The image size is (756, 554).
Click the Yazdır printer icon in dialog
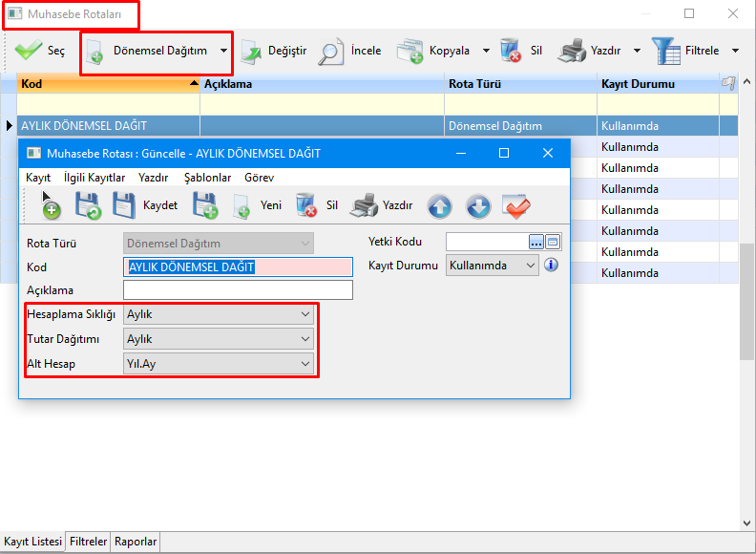[365, 205]
